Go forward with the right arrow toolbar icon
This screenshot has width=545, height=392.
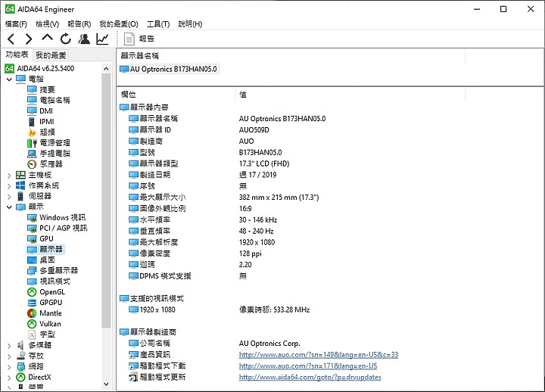(29, 39)
